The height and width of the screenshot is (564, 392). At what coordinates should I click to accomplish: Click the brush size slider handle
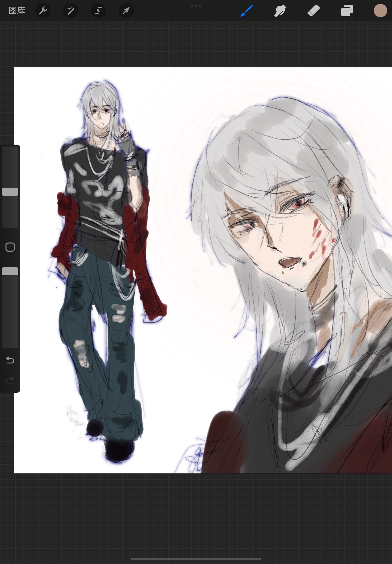click(x=10, y=192)
